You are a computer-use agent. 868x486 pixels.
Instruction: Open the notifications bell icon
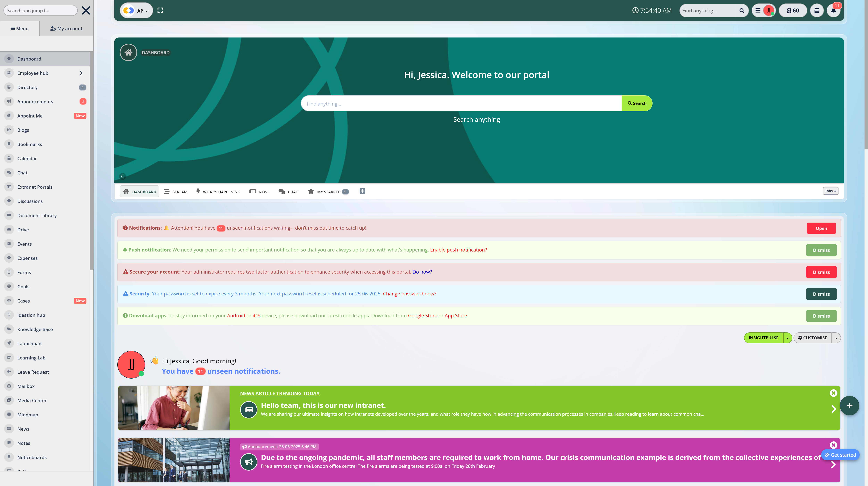833,10
